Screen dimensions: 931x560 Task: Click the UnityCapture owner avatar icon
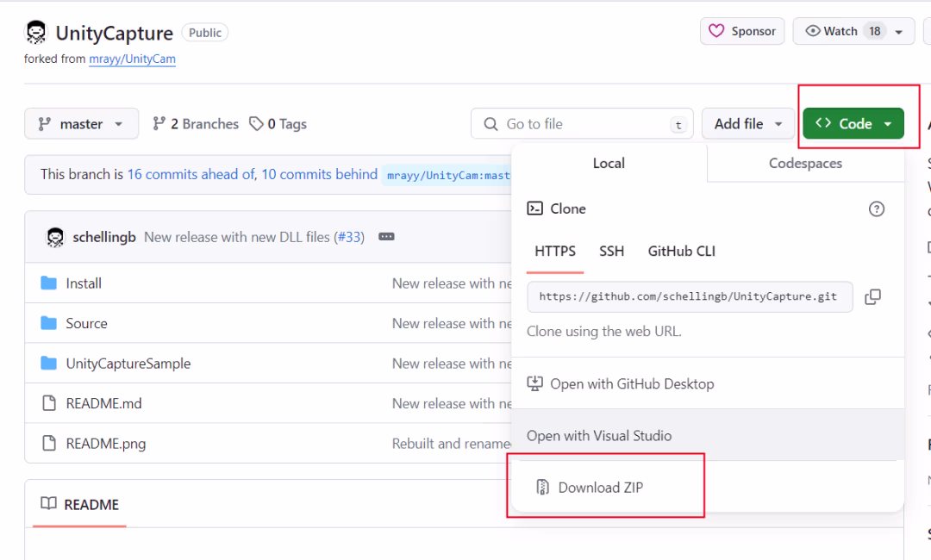[x=36, y=33]
